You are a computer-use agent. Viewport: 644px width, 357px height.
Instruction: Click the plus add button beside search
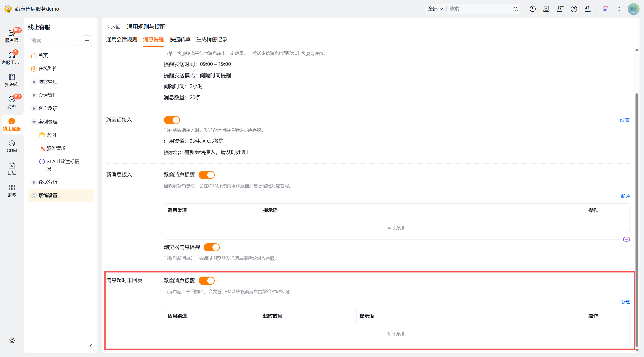click(x=87, y=41)
